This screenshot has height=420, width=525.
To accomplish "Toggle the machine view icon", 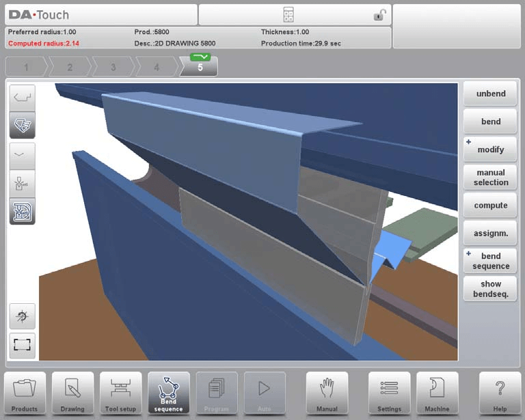I will point(23,211).
